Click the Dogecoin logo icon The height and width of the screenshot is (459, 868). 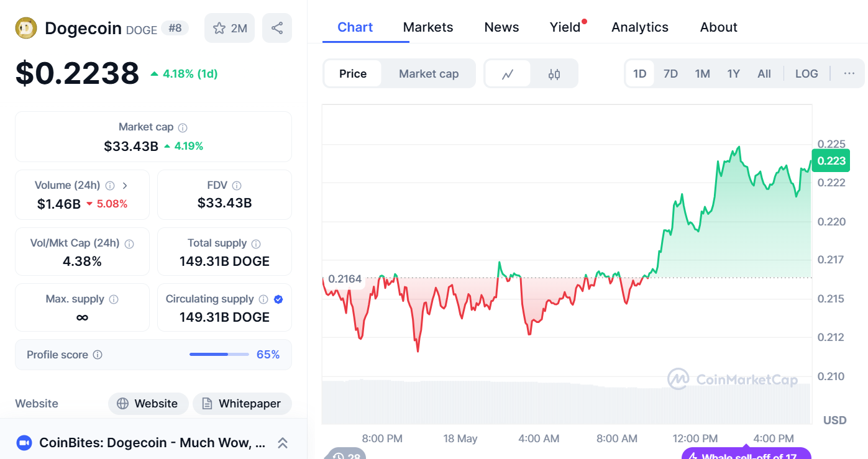click(x=25, y=28)
